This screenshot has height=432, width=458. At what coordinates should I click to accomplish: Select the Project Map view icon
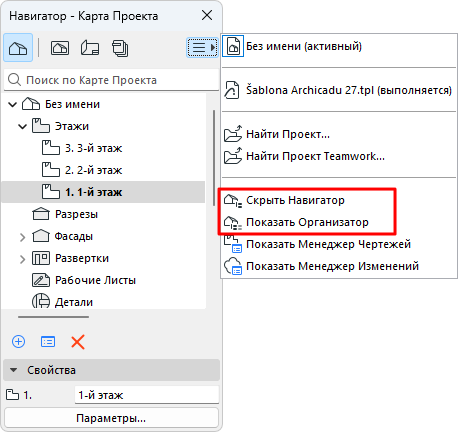pos(18,48)
